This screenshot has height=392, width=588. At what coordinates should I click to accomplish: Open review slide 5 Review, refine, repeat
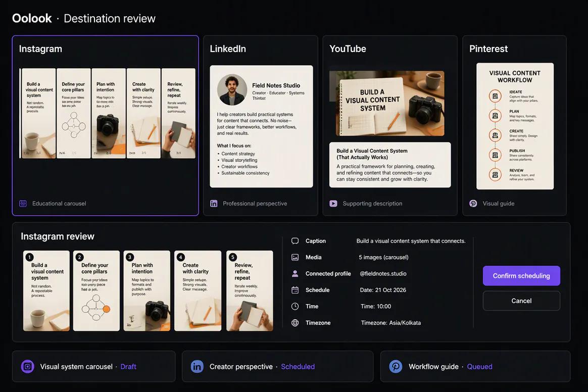coord(250,291)
